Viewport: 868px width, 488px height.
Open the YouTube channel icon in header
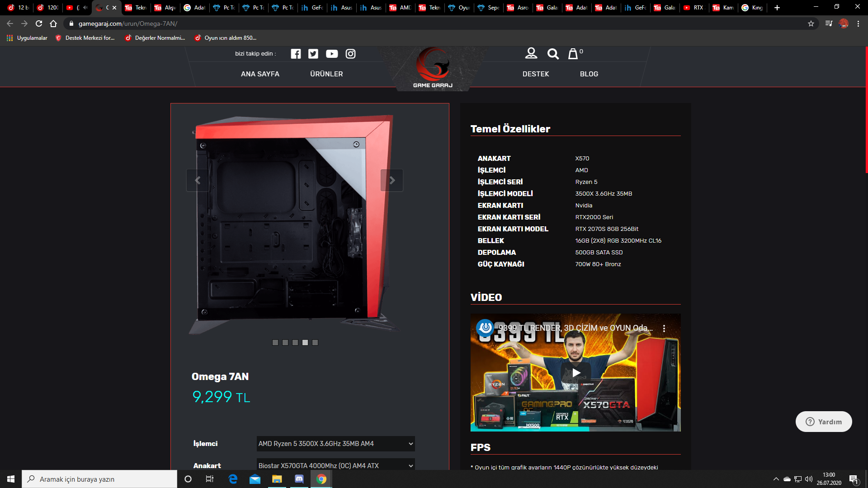click(x=332, y=54)
